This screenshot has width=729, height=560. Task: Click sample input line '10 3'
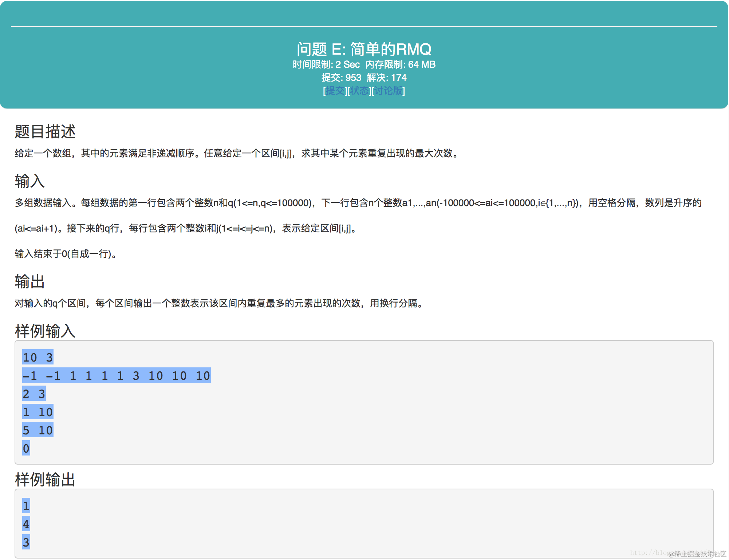point(38,358)
